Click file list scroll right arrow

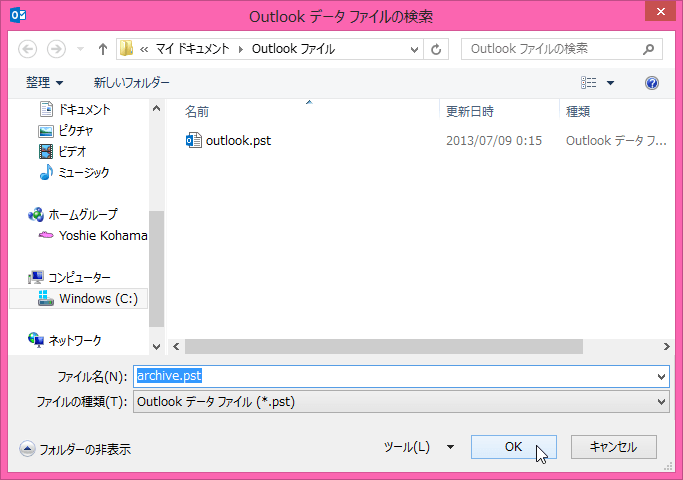[666, 347]
